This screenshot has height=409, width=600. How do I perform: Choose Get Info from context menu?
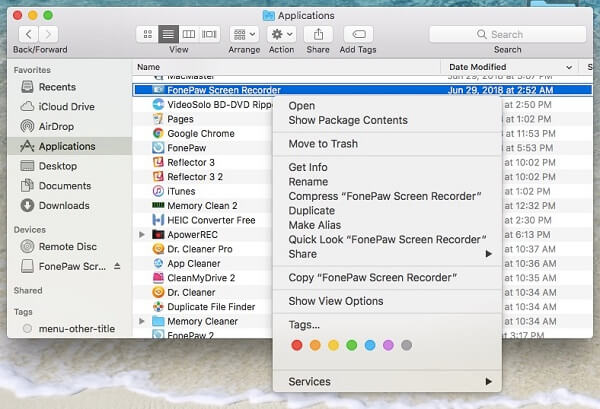[x=387, y=167]
